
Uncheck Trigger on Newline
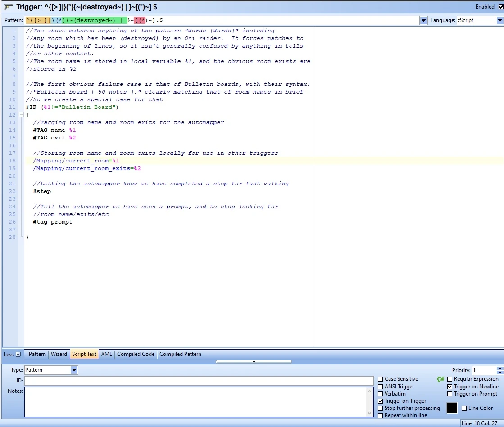click(x=450, y=387)
